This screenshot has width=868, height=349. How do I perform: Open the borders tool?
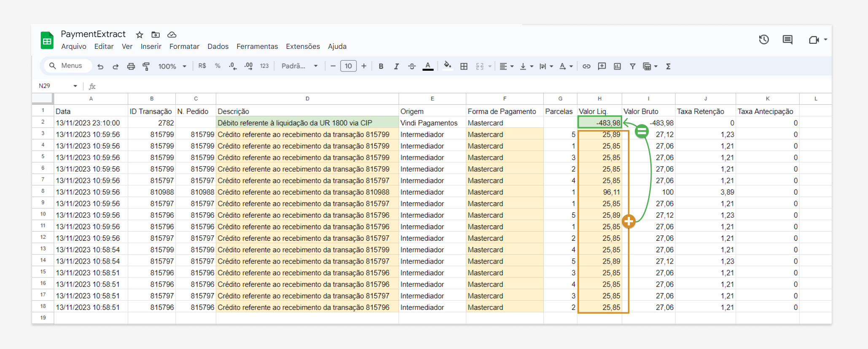pos(464,66)
